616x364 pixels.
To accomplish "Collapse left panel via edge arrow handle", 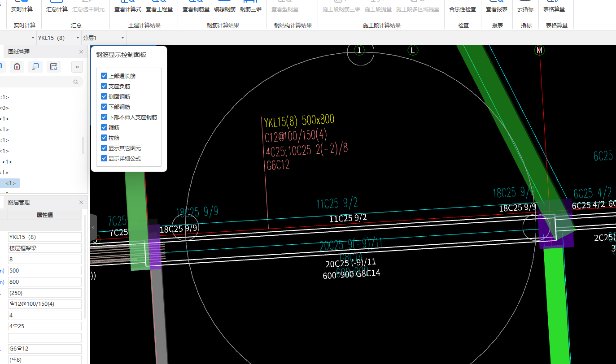I will (93, 228).
